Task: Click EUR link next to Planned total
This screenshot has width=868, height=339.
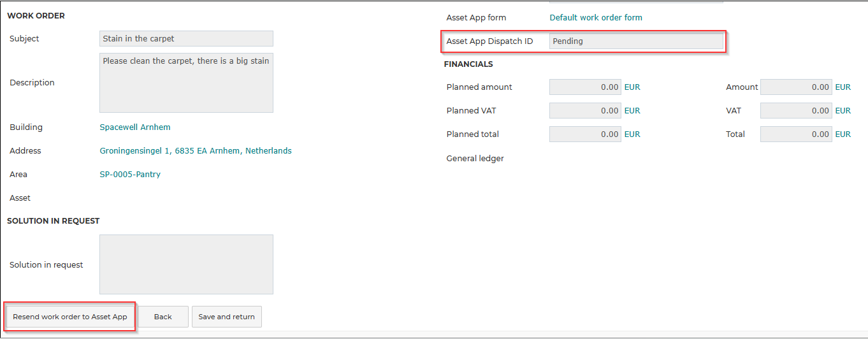Action: (632, 134)
